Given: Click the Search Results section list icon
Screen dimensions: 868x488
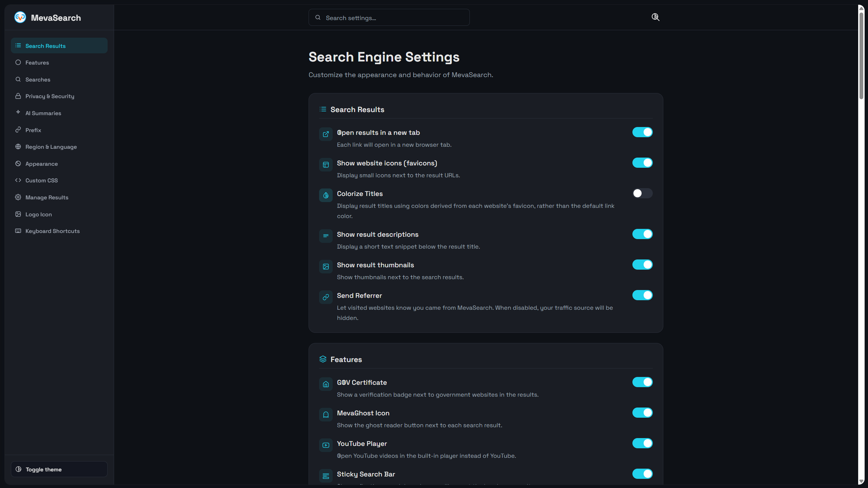Looking at the screenshot, I should [323, 109].
